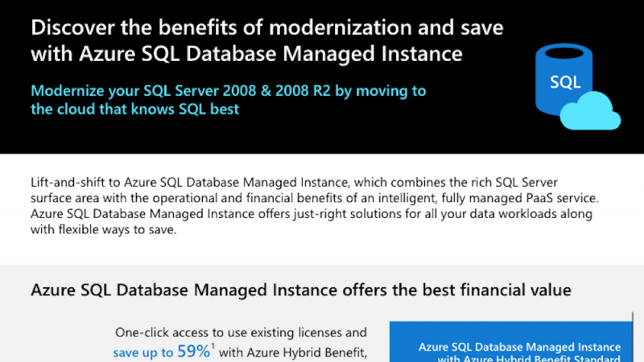Click the text with Azure Hybrid Benefit
Image resolution: width=644 pixels, height=362 pixels.
tap(293, 352)
